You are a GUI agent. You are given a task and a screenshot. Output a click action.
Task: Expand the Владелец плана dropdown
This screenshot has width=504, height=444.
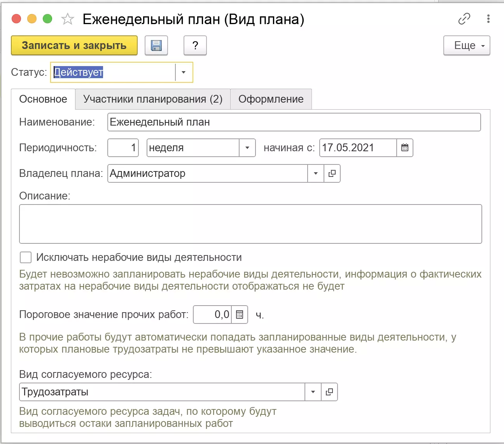tap(315, 173)
